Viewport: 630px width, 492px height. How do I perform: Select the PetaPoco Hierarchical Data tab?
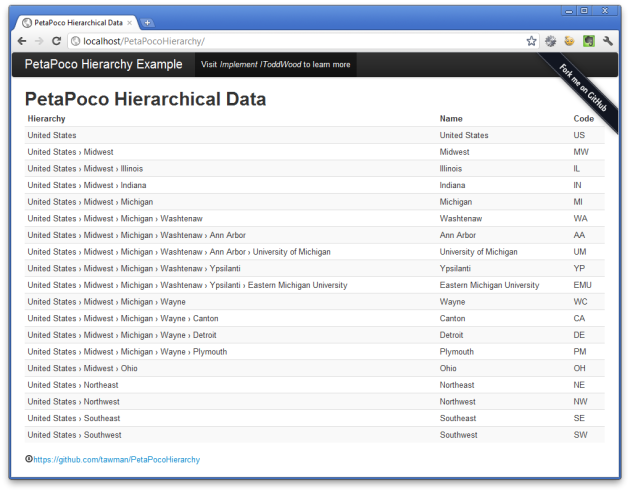coord(76,23)
